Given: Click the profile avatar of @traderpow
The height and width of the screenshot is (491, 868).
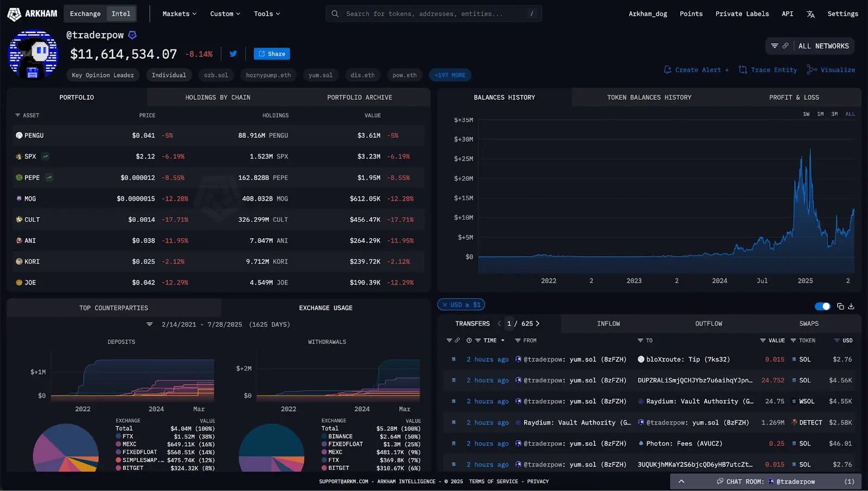Looking at the screenshot, I should point(33,54).
